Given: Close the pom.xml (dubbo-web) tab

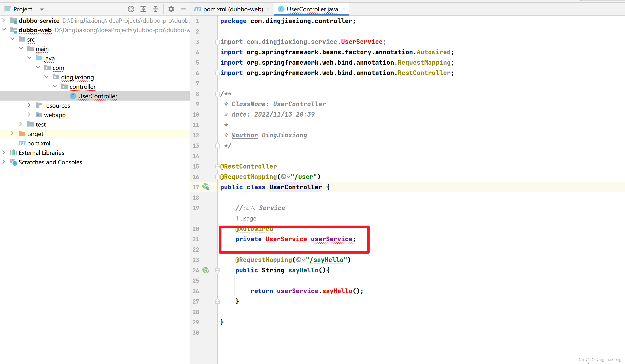Looking at the screenshot, I should click(x=268, y=9).
